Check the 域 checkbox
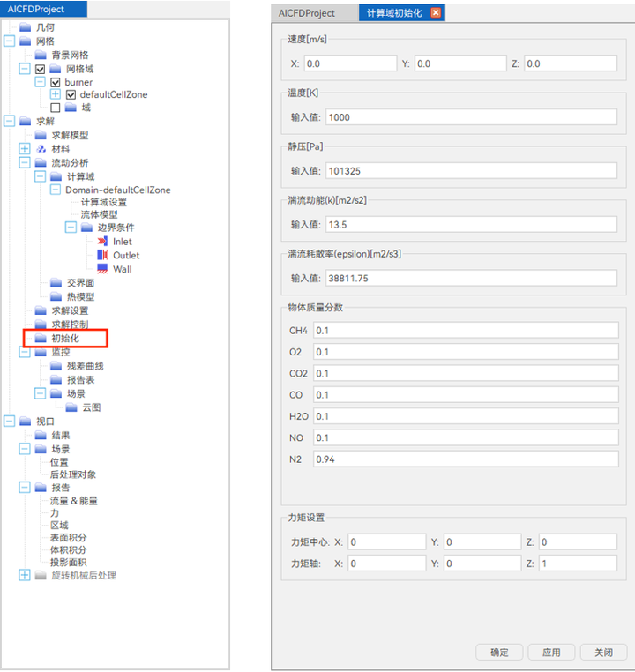This screenshot has height=672, width=635. click(56, 107)
